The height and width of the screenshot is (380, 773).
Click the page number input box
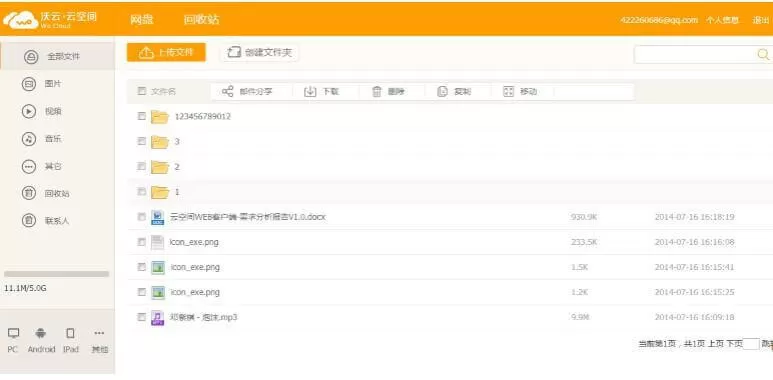(x=751, y=344)
